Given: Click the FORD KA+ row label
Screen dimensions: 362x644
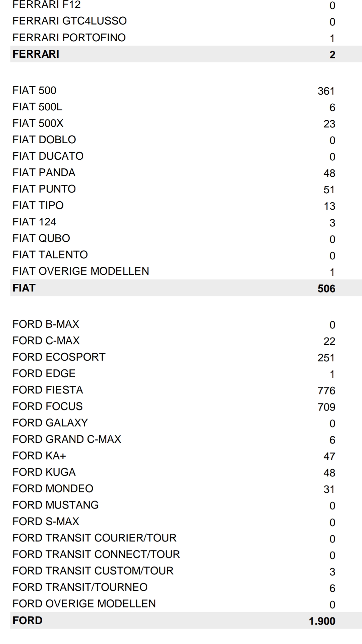Looking at the screenshot, I should [39, 455].
